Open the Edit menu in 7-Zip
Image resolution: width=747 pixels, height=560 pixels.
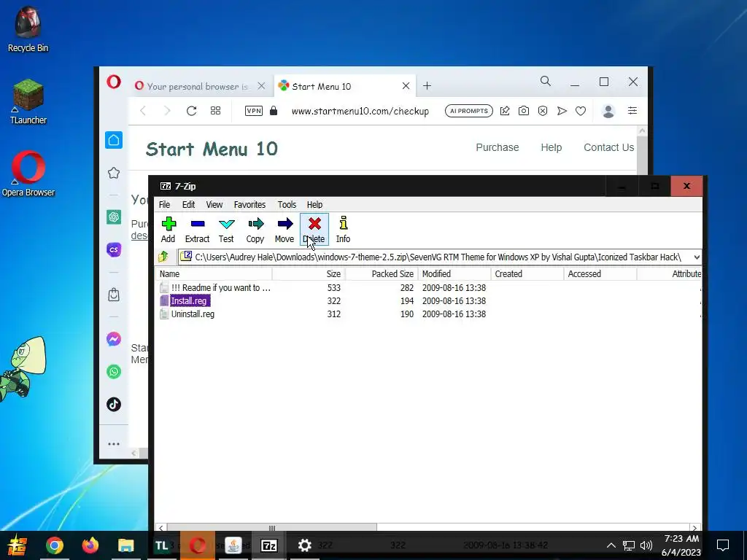188,205
